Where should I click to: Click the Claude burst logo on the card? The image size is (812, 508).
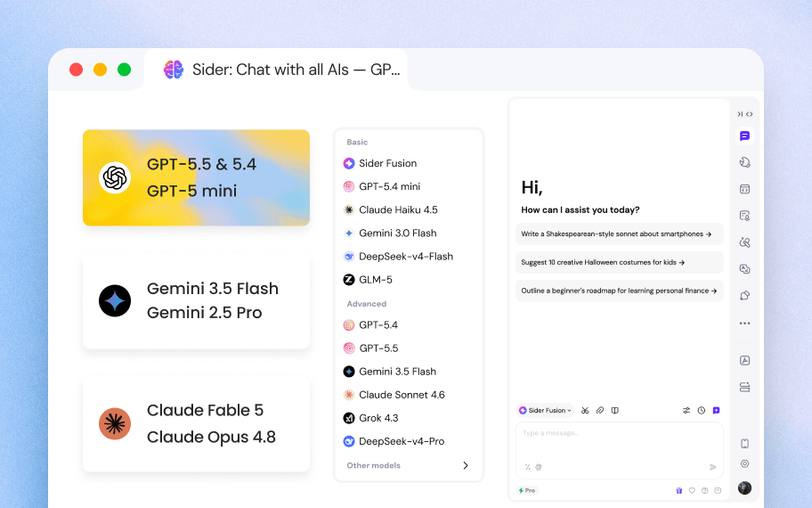pos(115,423)
